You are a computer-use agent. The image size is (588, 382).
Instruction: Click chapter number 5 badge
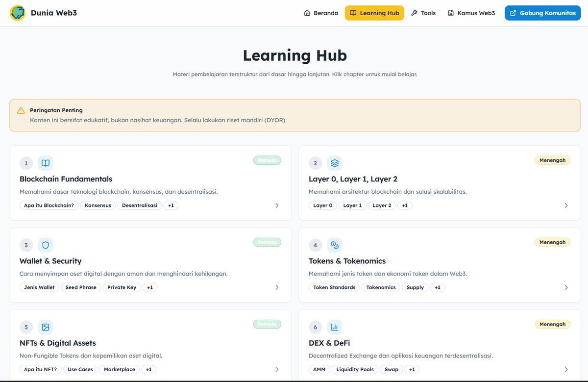pyautogui.click(x=26, y=327)
